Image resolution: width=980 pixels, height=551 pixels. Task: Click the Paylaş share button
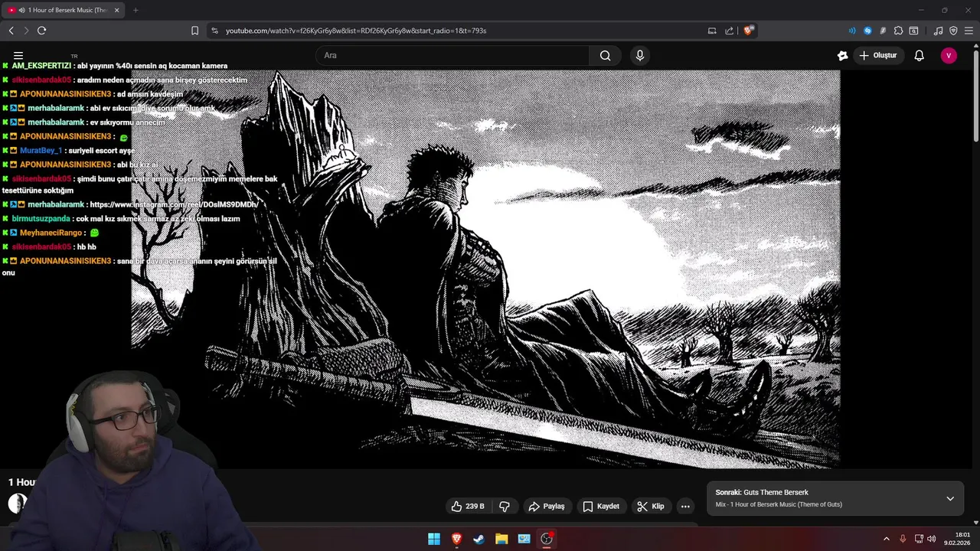[547, 506]
